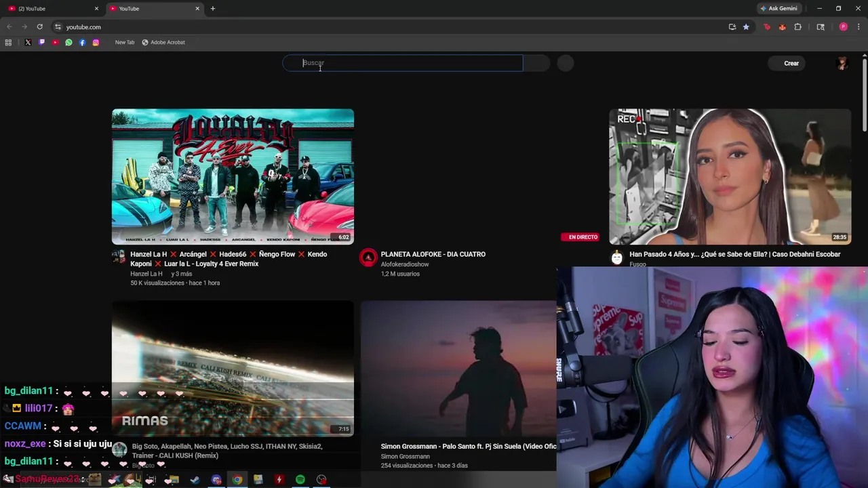The image size is (868, 488).
Task: Open the Adobe Acrobat bookmark
Action: (163, 42)
